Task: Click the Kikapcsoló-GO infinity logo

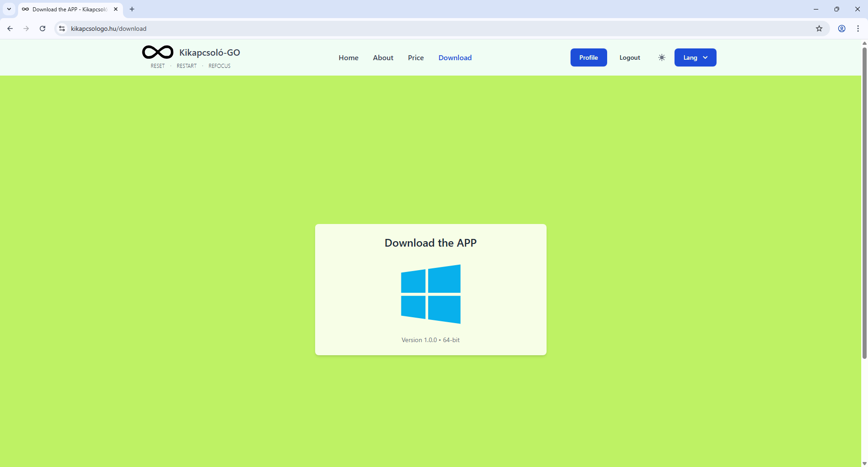Action: pyautogui.click(x=157, y=52)
